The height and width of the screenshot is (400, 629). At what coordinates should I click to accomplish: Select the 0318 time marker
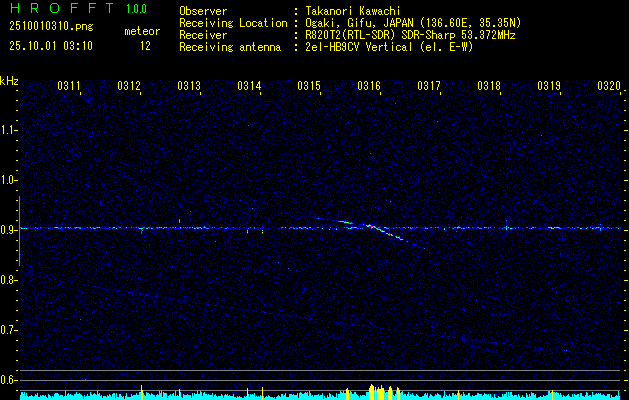pyautogui.click(x=489, y=85)
